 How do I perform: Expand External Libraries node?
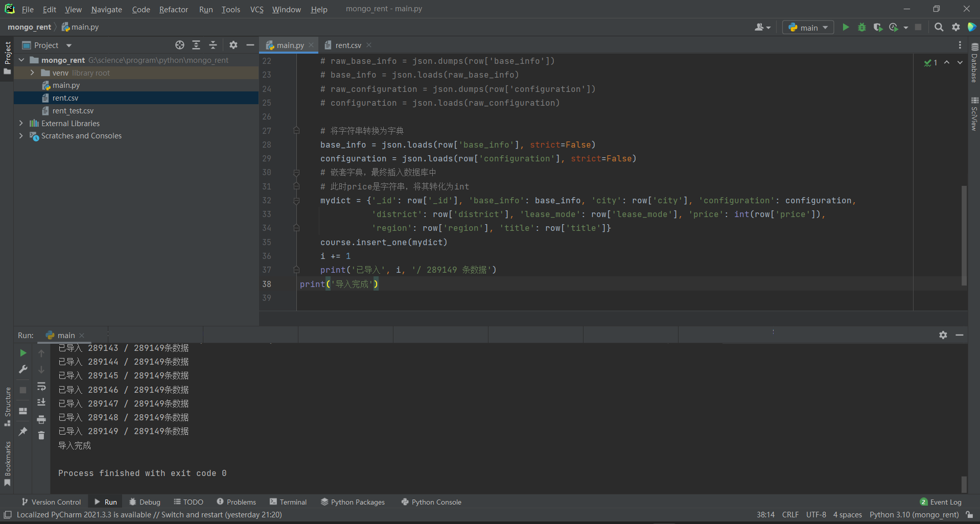21,123
